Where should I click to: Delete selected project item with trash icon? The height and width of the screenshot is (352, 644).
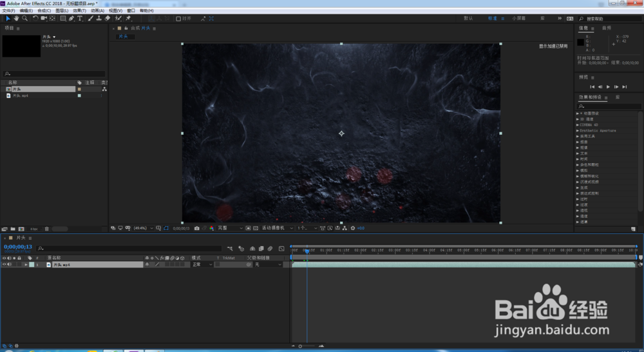click(x=47, y=229)
